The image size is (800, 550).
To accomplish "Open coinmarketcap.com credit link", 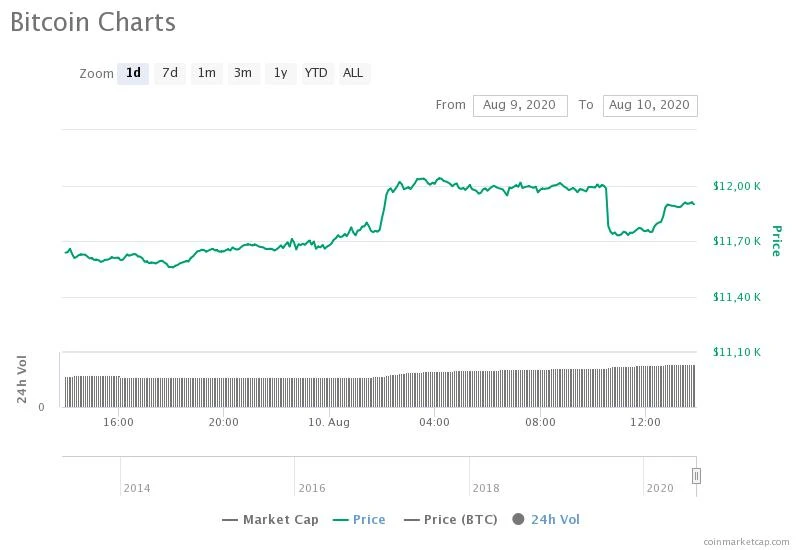I will click(745, 542).
